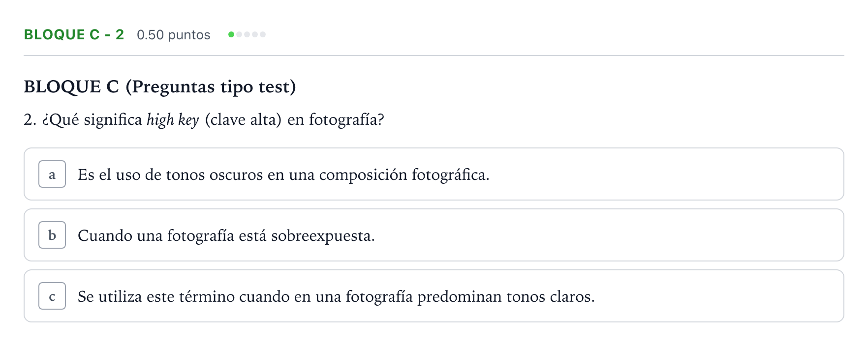Image resolution: width=868 pixels, height=347 pixels.
Task: Select the letter badge for answer a
Action: click(x=52, y=174)
